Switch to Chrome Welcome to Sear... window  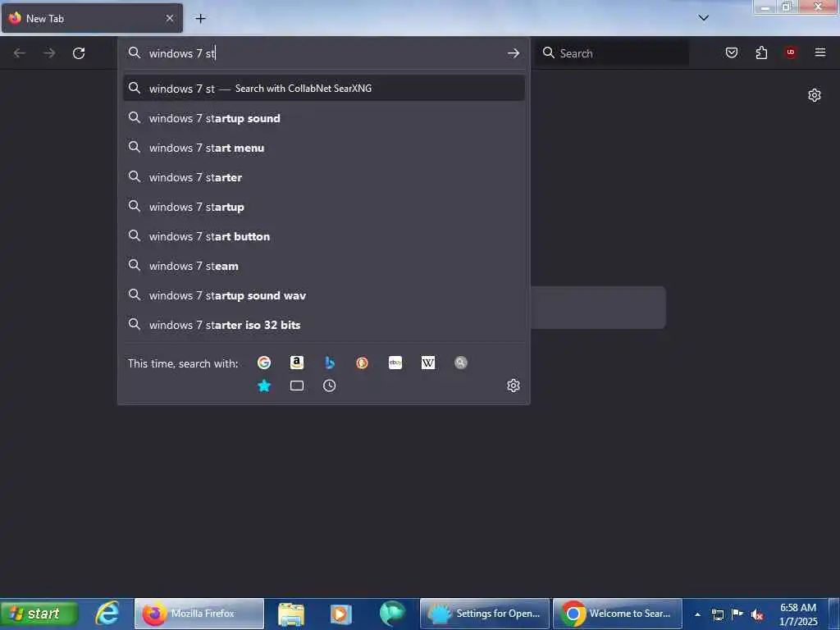(x=618, y=614)
